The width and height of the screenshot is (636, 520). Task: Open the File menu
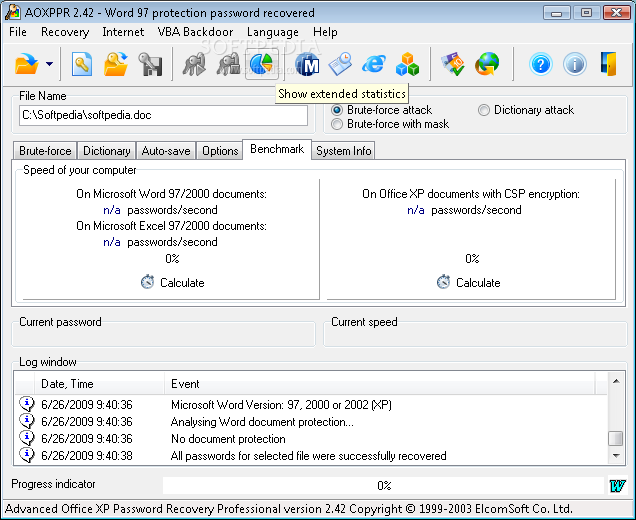[x=18, y=32]
